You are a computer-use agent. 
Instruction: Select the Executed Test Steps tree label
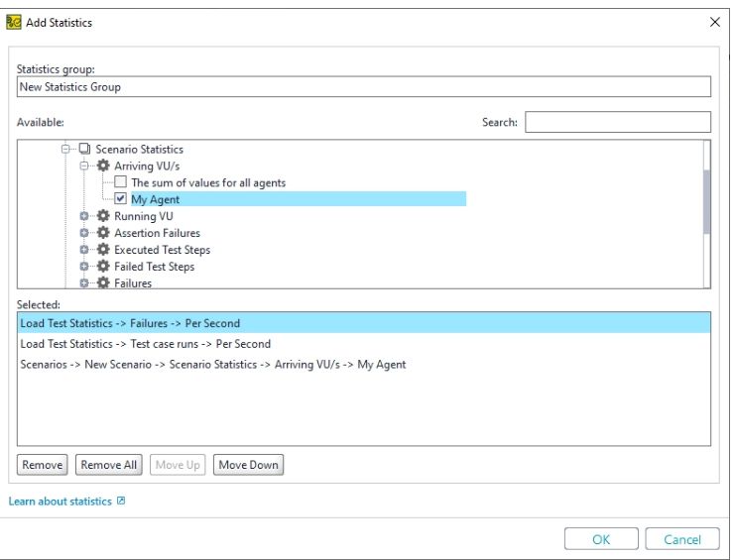click(163, 250)
